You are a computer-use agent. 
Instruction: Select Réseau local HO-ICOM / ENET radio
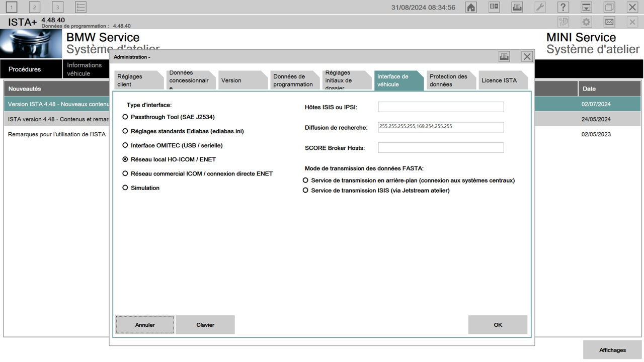(125, 159)
